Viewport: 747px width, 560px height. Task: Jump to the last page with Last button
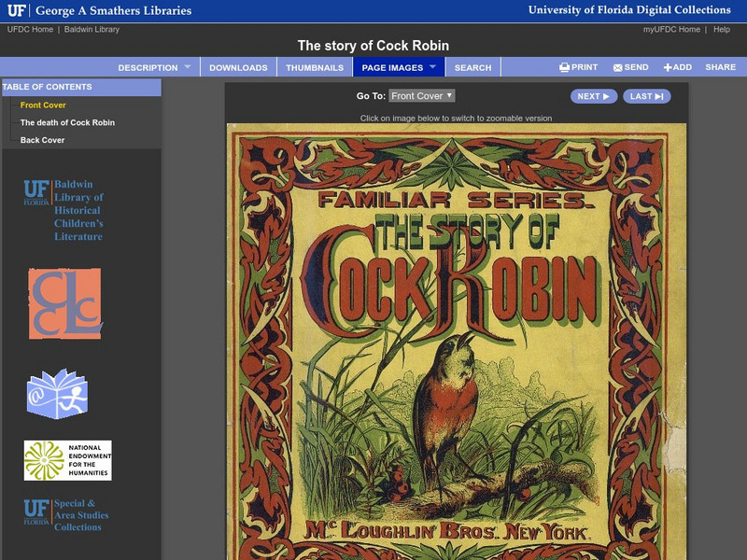click(646, 96)
